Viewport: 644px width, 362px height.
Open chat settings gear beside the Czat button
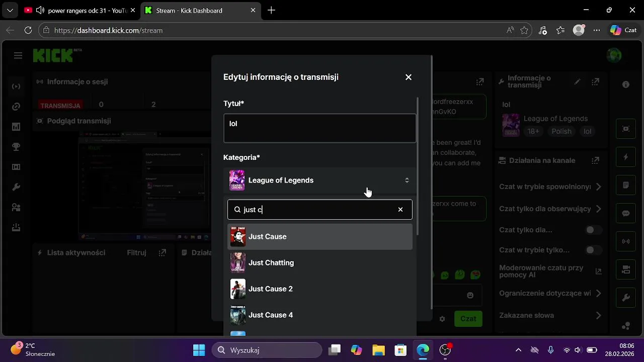point(442,319)
